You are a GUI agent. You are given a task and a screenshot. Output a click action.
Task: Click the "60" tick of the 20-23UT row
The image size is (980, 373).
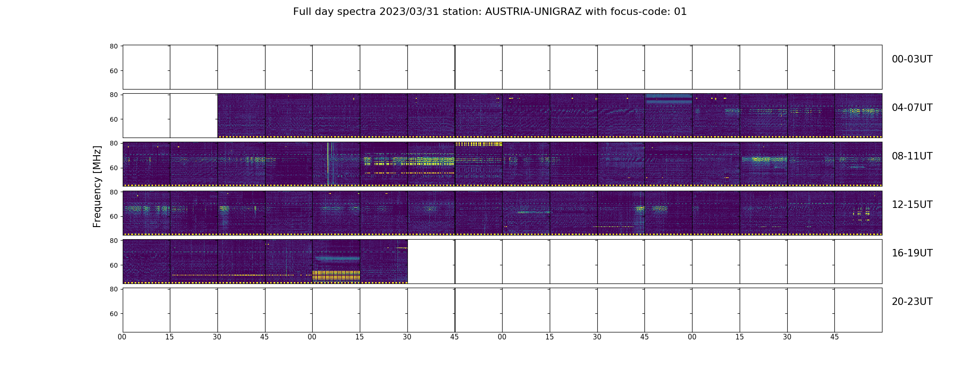(113, 314)
